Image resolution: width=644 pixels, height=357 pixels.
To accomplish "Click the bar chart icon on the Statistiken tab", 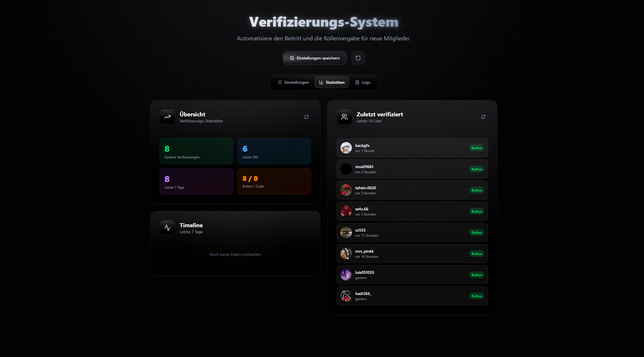I will [x=321, y=82].
